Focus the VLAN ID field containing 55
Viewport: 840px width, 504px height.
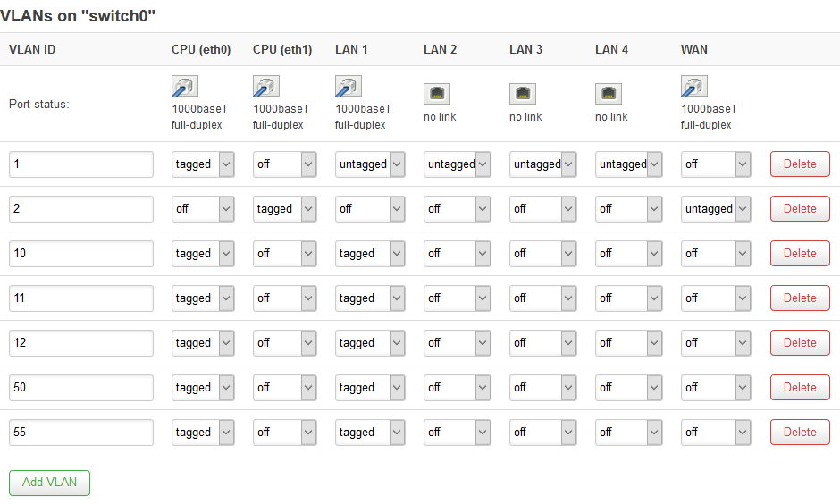pyautogui.click(x=81, y=433)
